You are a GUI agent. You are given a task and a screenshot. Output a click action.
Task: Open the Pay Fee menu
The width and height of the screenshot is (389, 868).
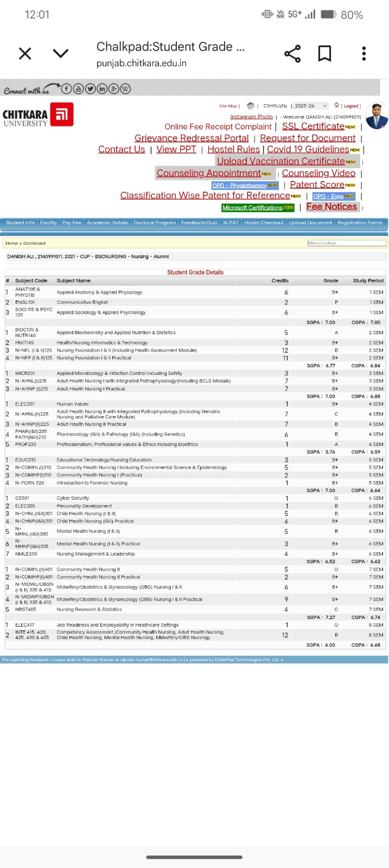click(72, 222)
